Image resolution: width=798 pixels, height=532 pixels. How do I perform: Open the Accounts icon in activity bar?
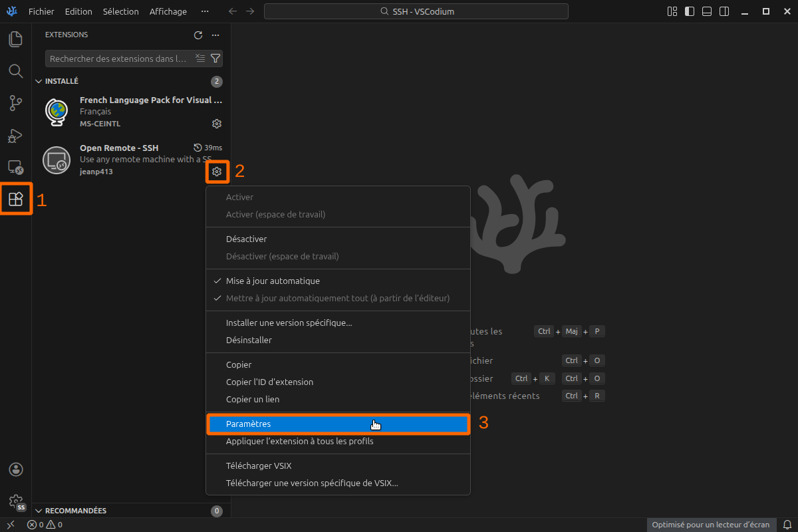[16, 469]
